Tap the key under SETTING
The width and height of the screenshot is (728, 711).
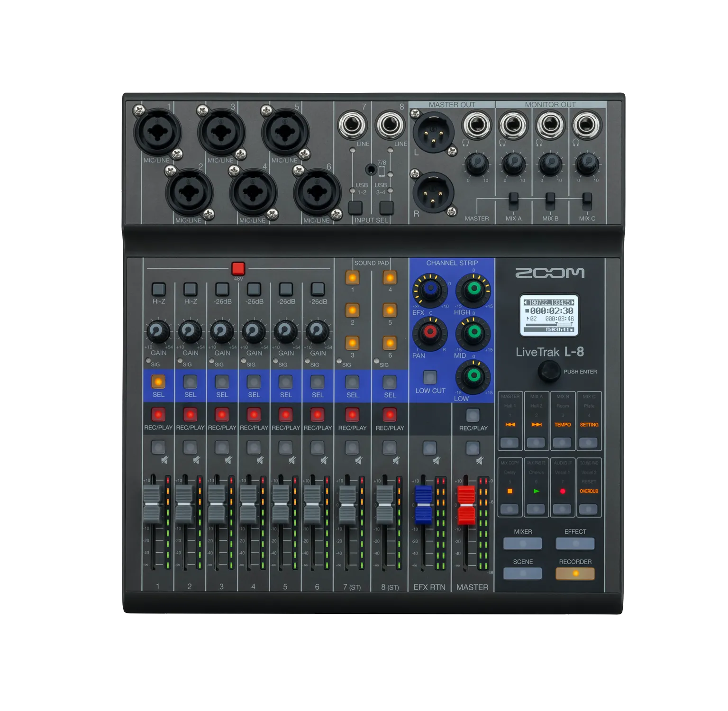588,443
